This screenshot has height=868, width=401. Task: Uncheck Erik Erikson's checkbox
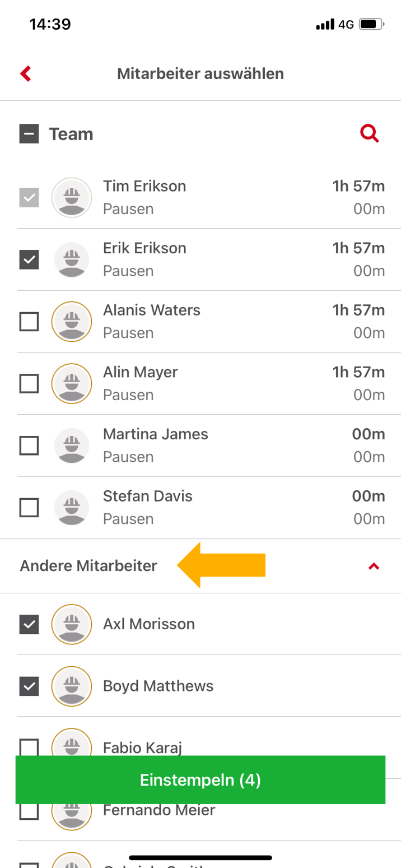29,259
